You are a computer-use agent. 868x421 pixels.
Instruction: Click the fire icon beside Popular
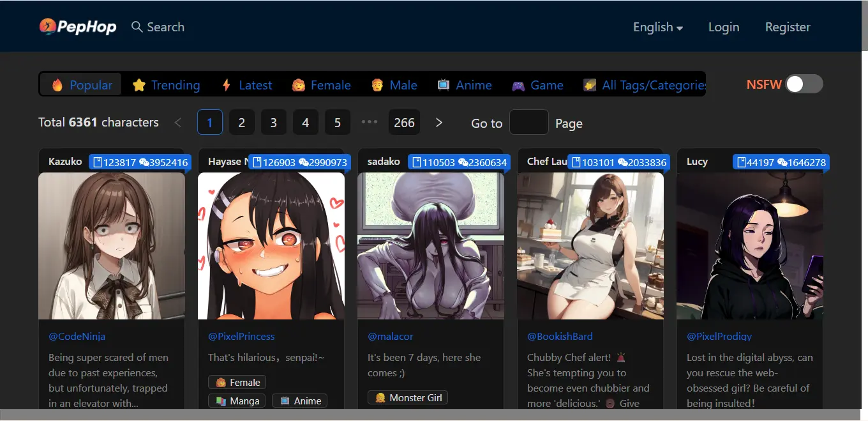pos(57,85)
